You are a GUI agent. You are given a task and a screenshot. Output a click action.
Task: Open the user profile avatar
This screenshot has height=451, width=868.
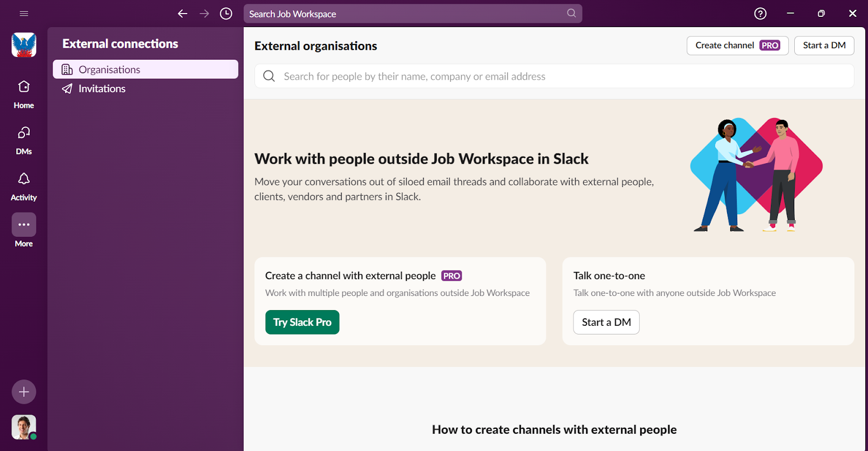24,427
